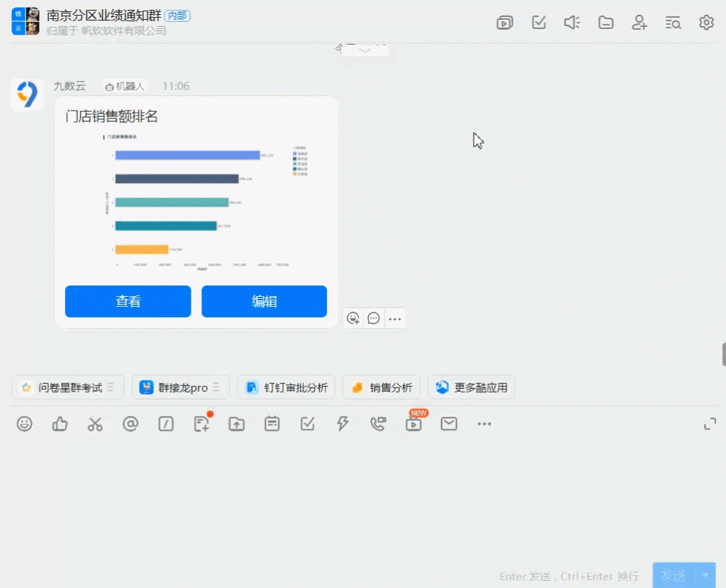Click the chat scrollbar handle
The height and width of the screenshot is (588, 726).
click(723, 354)
